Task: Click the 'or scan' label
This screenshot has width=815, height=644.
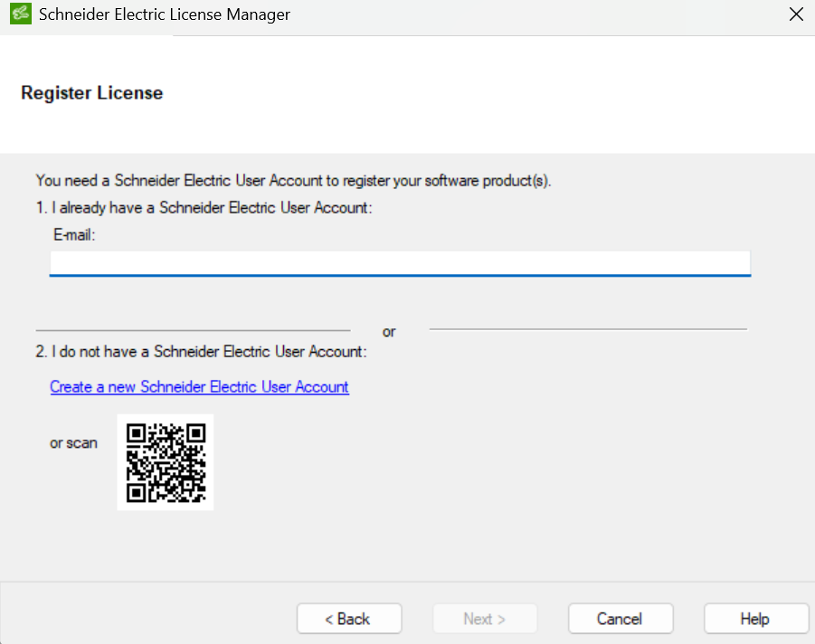Action: (x=73, y=443)
